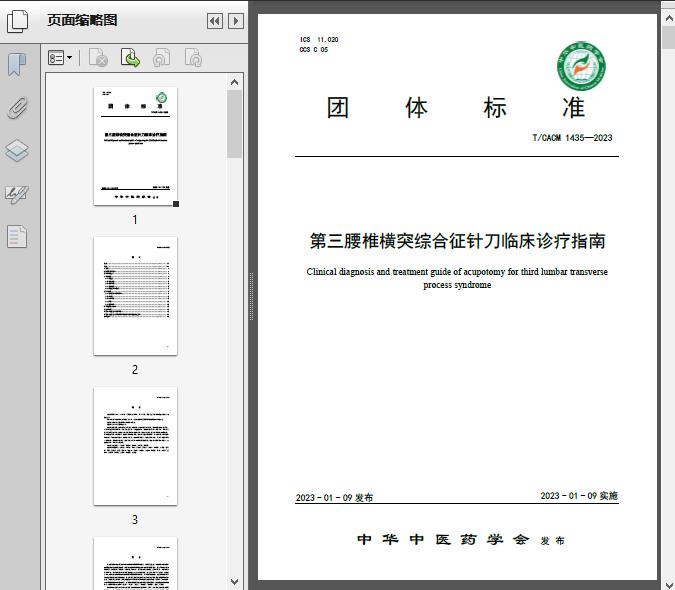Click the 'ICS 11.020' code text
The image size is (675, 590).
pyautogui.click(x=319, y=40)
